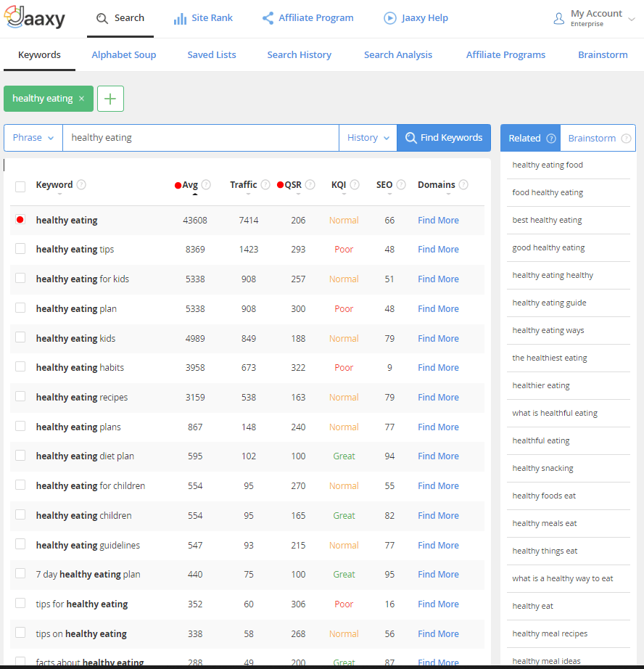Open the Affiliate Program page
This screenshot has width=644, height=669.
pyautogui.click(x=307, y=18)
